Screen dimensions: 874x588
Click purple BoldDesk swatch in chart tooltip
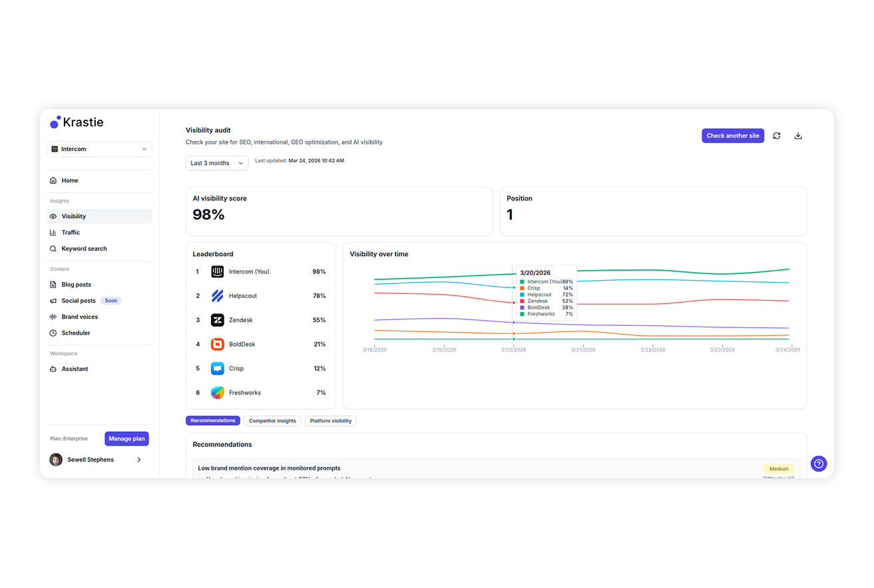523,308
